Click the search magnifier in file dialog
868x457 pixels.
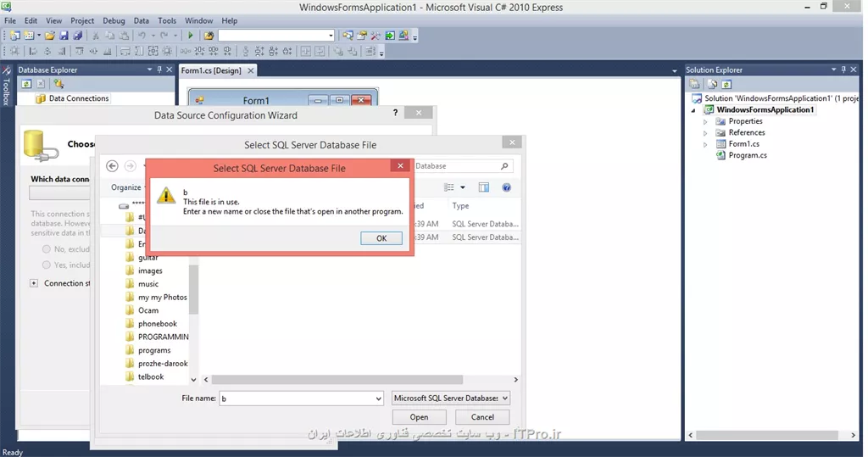tap(504, 165)
